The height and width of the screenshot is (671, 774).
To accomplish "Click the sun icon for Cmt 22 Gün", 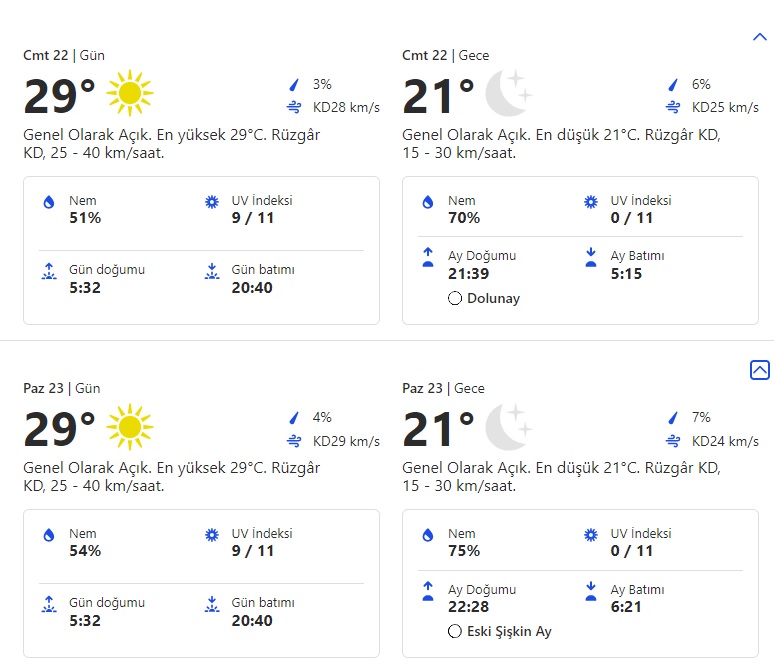I will [129, 95].
